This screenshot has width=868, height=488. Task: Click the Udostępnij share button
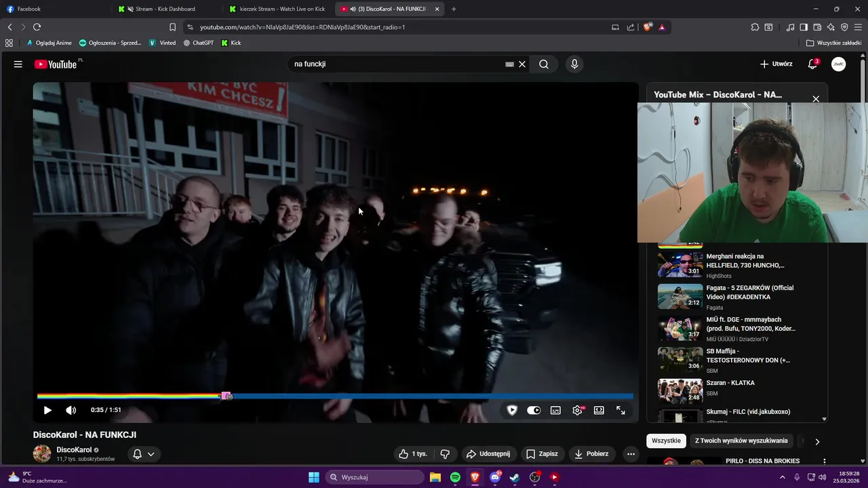click(x=488, y=454)
